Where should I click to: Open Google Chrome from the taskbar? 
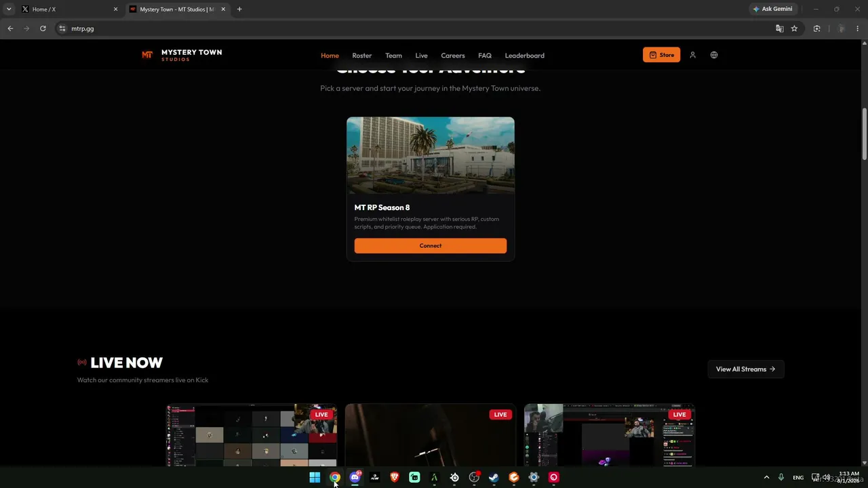pyautogui.click(x=335, y=477)
